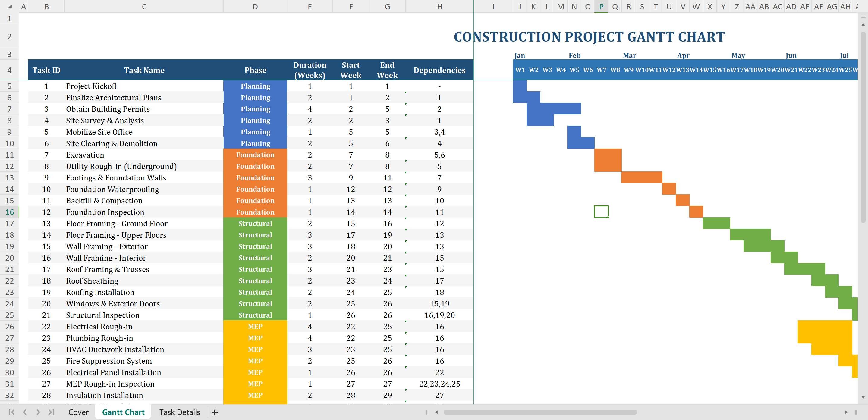Select the Gantt Chart sheet tab

pos(123,412)
